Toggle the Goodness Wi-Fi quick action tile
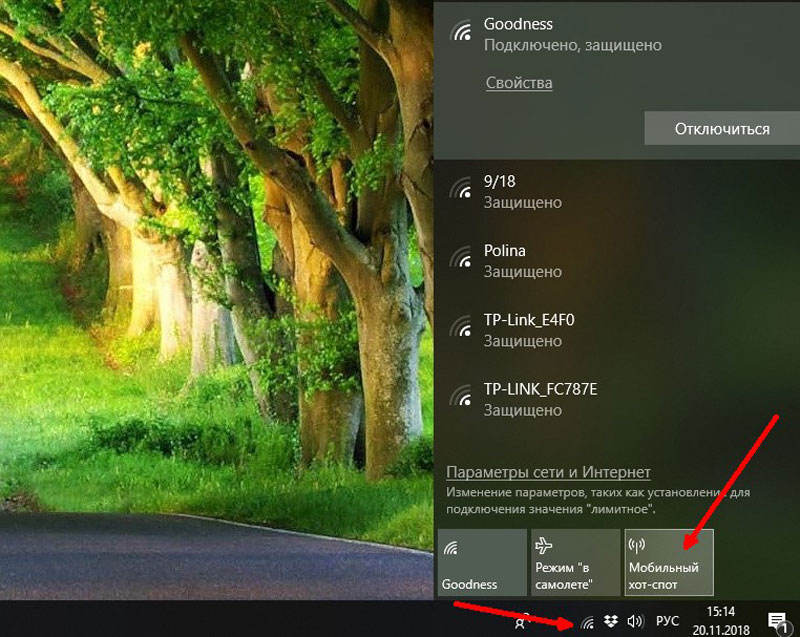The height and width of the screenshot is (637, 800). click(x=482, y=562)
